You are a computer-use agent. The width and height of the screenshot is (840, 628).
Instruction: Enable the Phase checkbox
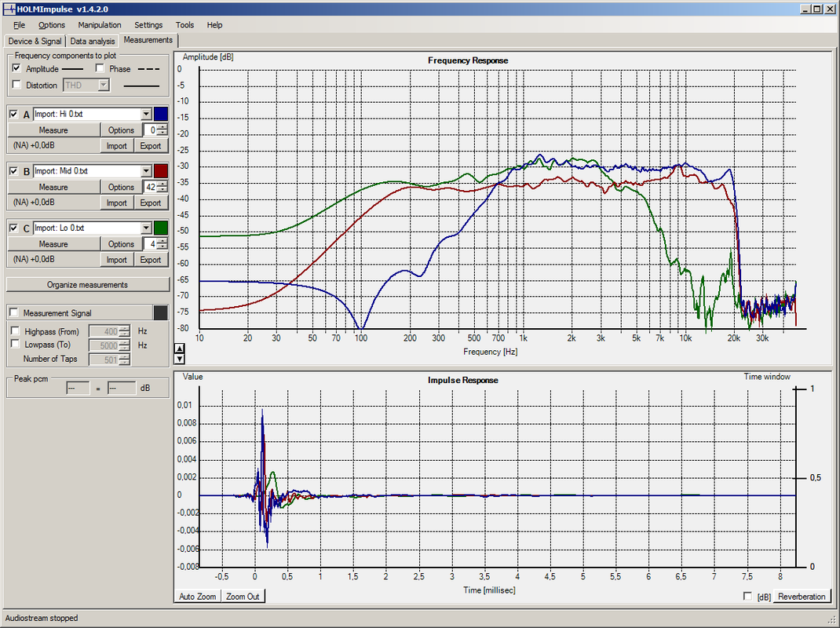[100, 68]
